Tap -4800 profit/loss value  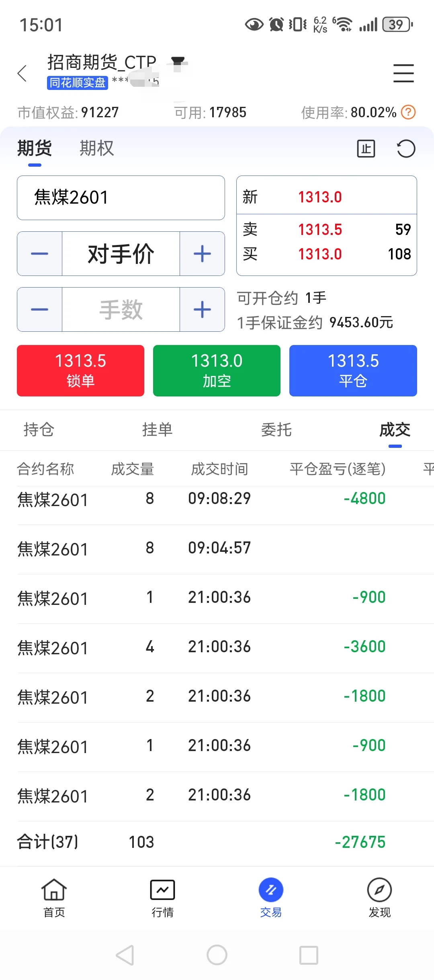(x=364, y=498)
